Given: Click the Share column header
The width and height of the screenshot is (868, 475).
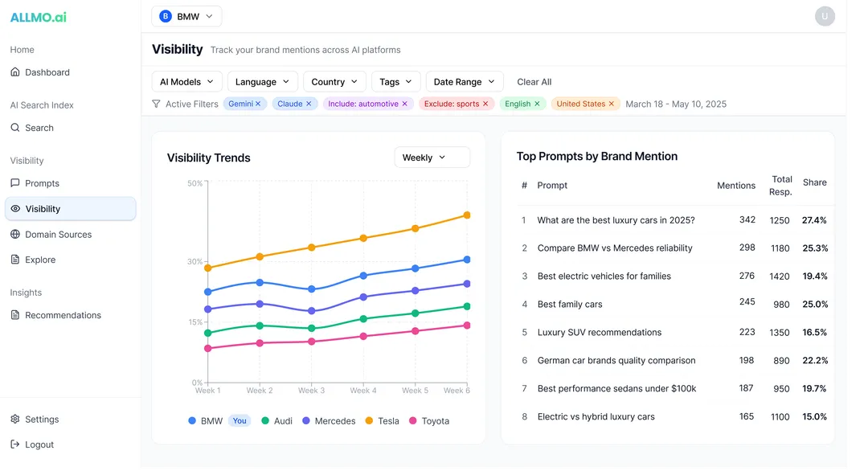Looking at the screenshot, I should pos(814,182).
